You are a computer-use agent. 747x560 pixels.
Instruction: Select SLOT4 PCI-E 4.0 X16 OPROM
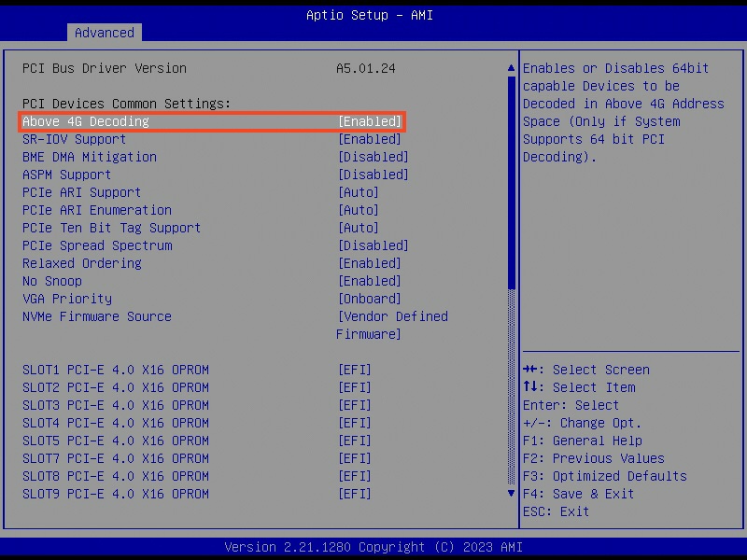pos(197,423)
